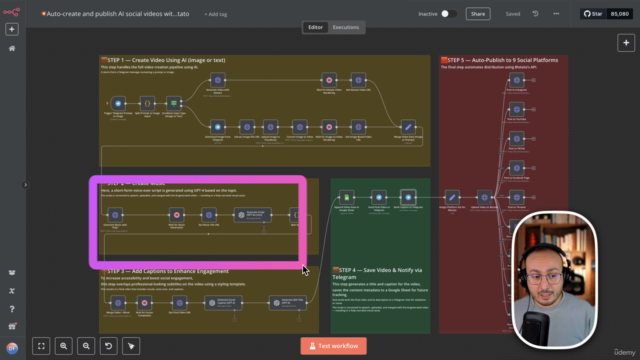Select the Generate Social Caption GPT-4 node
The height and width of the screenshot is (360, 640).
coord(223,303)
